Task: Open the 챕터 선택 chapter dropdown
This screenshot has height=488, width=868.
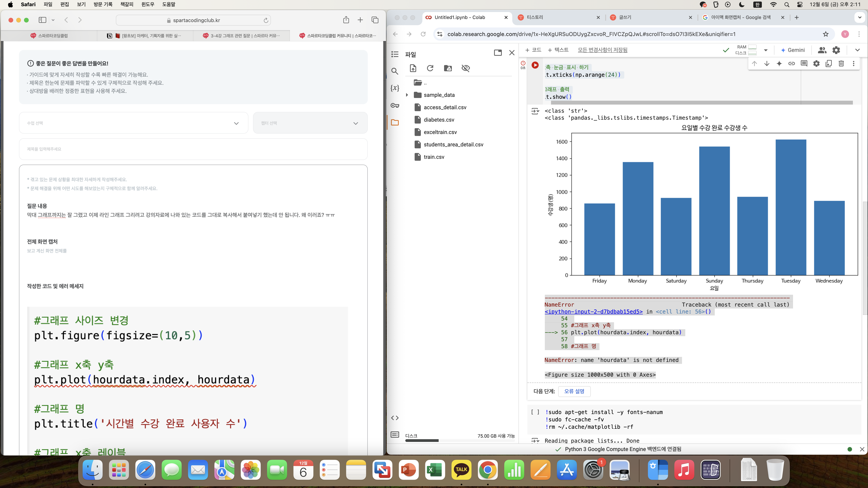Action: [x=310, y=123]
